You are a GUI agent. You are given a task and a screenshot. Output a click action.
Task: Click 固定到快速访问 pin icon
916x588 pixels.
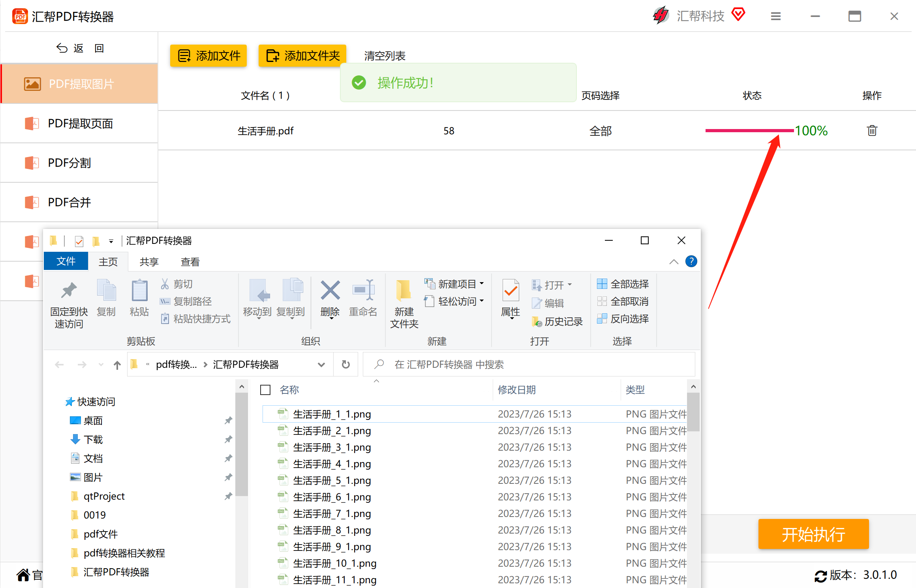(x=69, y=291)
